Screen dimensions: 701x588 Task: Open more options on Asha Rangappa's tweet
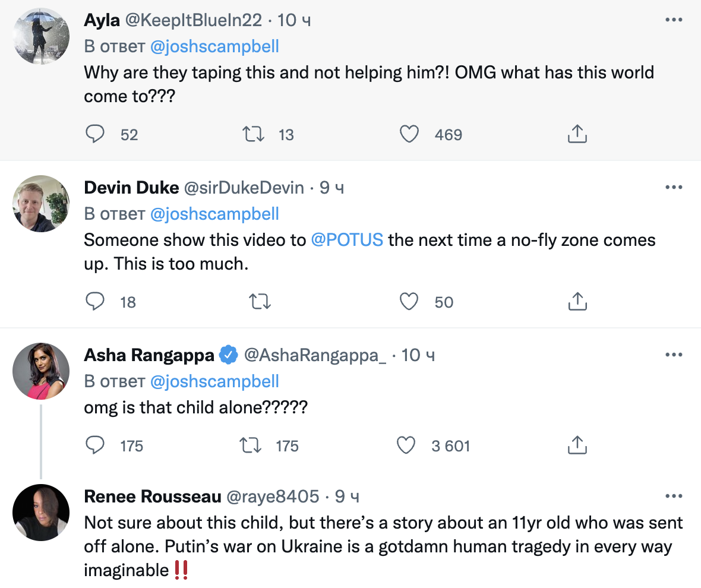tap(674, 355)
